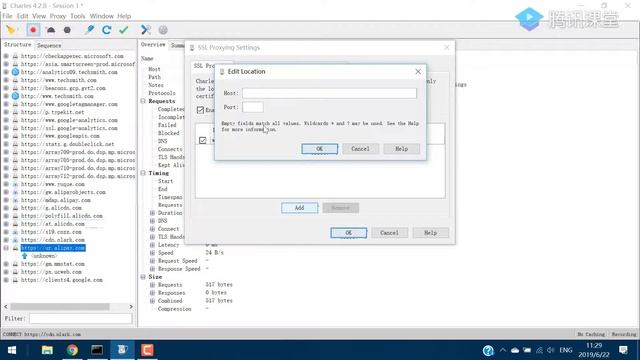Image resolution: width=640 pixels, height=360 pixels.
Task: Switch to the Structure tab
Action: [18, 44]
